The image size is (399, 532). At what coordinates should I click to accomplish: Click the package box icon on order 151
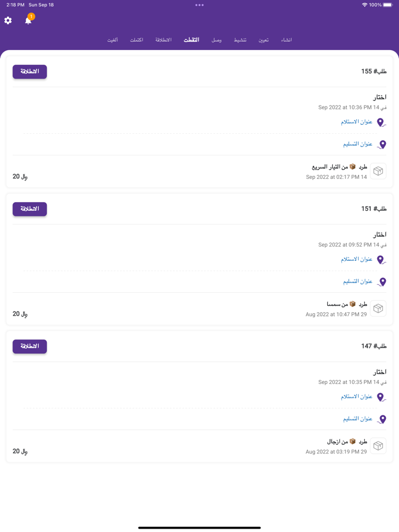378,308
